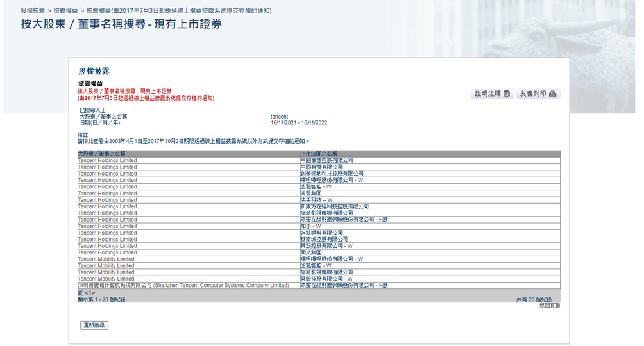Screen dimensions: 644x346
Task: Open 檸萌影視傳媒有限公司 in Tencent Holdings row
Action: (x=326, y=213)
